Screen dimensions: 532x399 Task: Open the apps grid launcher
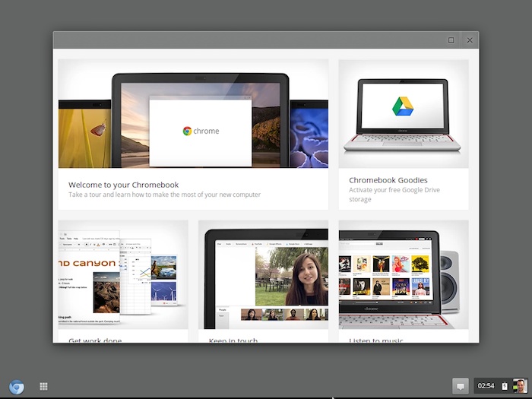pos(43,386)
